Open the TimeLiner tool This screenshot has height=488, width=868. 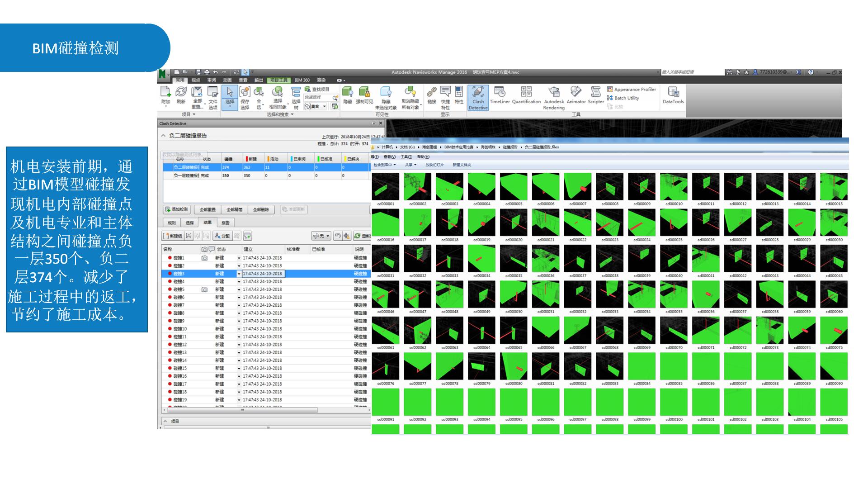500,95
